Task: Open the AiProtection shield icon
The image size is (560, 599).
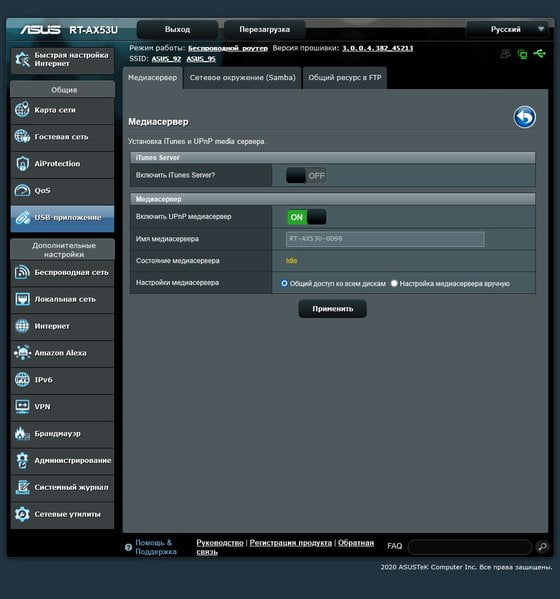Action: (x=23, y=164)
